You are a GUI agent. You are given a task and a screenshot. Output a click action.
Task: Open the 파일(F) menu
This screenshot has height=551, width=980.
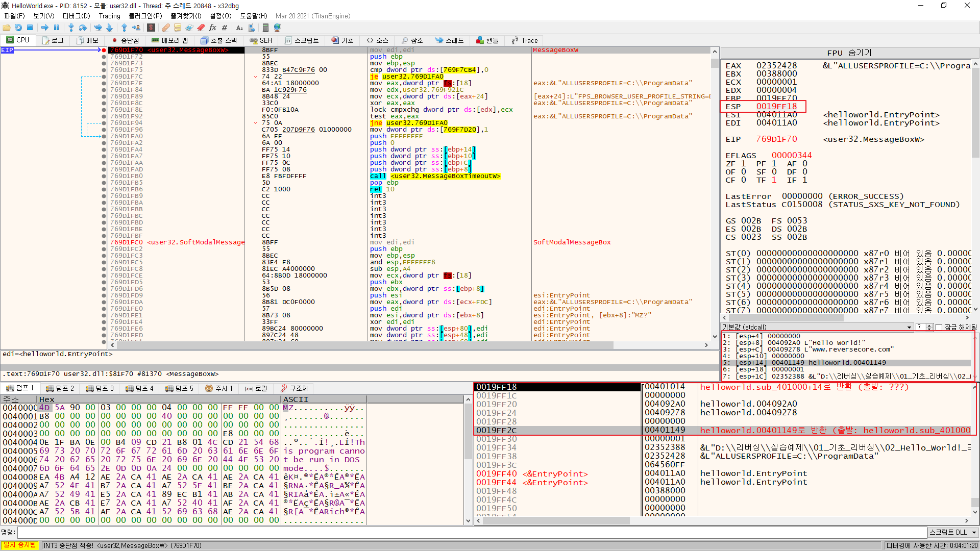pyautogui.click(x=14, y=16)
